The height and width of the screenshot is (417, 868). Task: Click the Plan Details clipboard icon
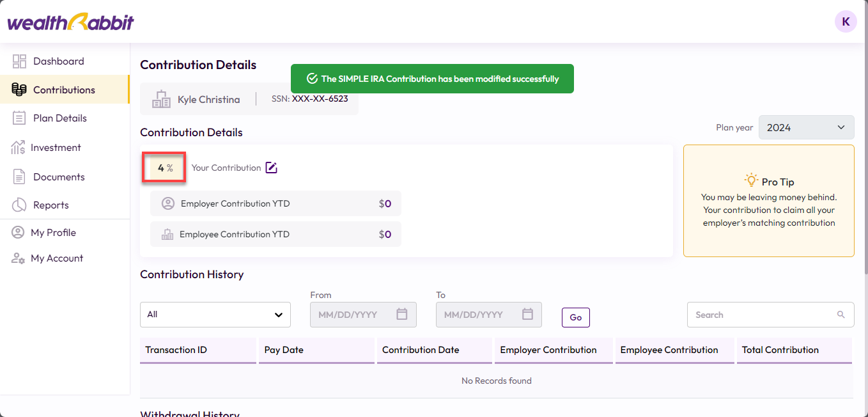click(x=19, y=118)
